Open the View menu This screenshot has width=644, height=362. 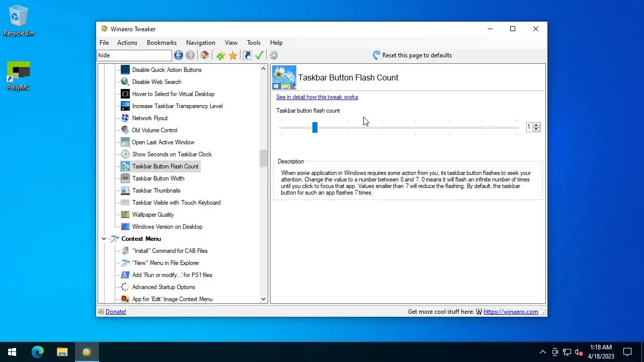click(x=231, y=43)
